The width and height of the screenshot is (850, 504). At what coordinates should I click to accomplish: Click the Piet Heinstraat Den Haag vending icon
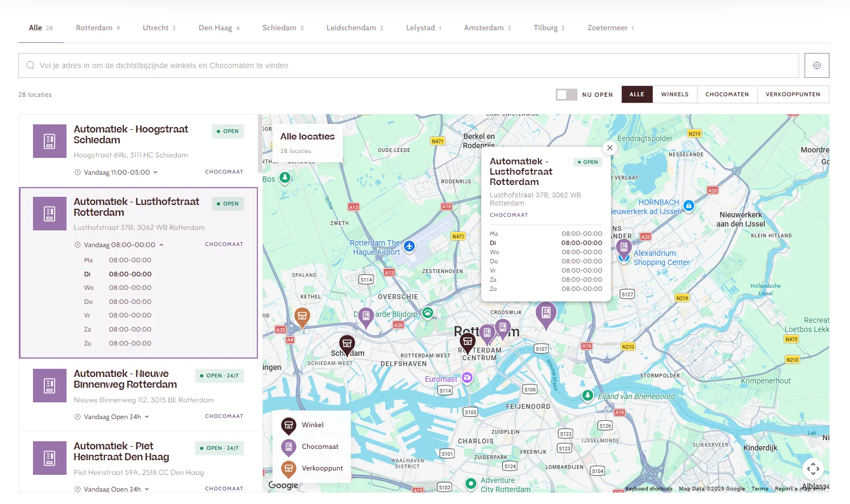click(x=50, y=458)
